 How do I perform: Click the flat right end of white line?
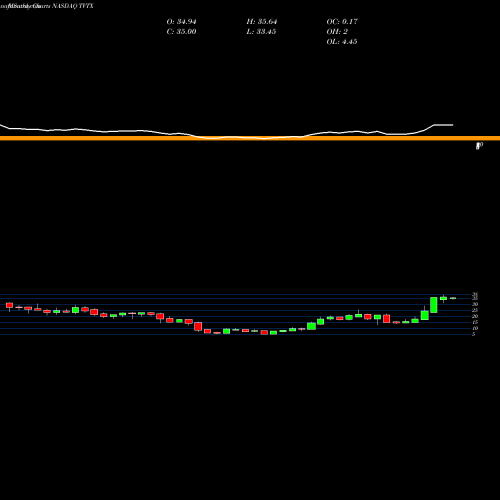tap(443, 125)
